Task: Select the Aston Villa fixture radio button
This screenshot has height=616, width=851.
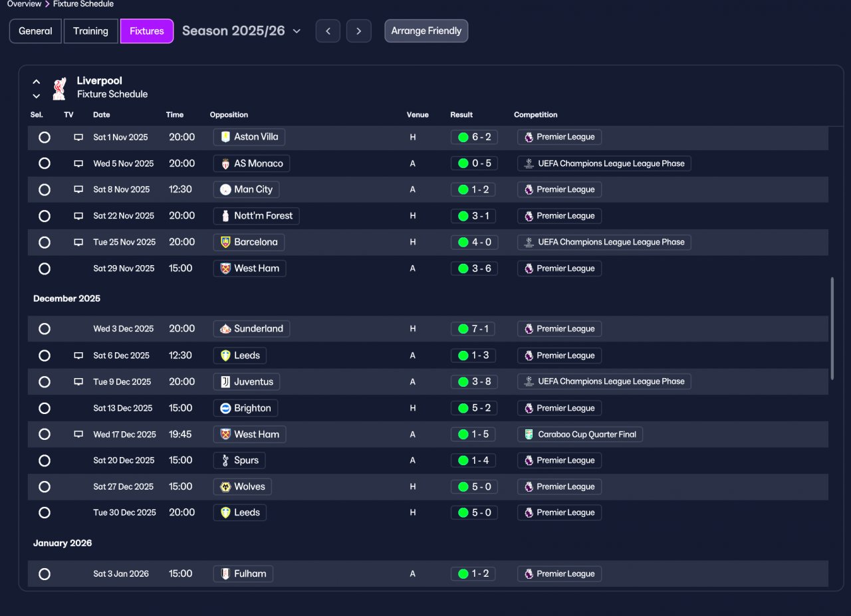Action: (45, 138)
